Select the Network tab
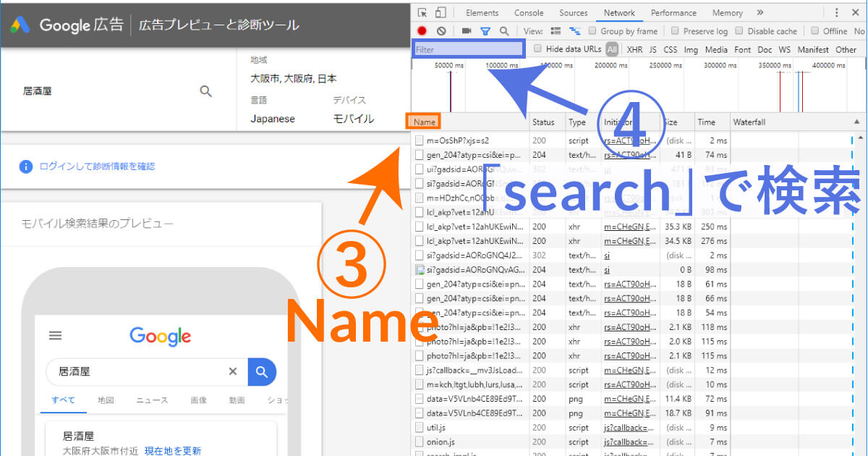868x456 pixels. [619, 13]
